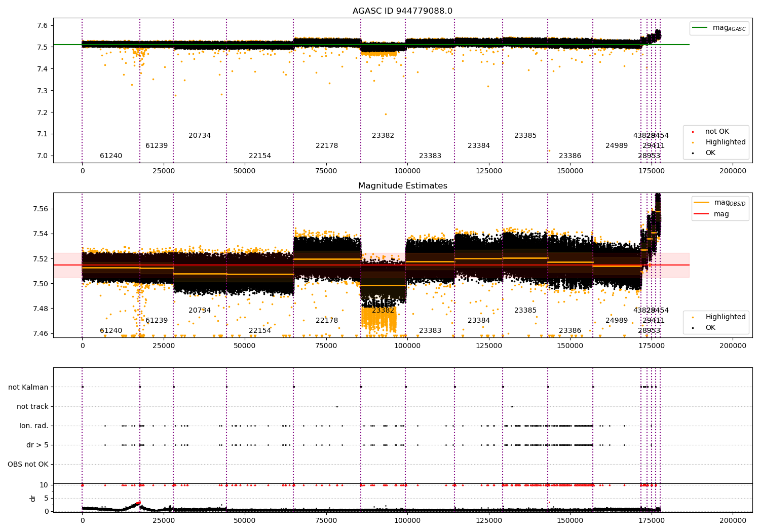This screenshot has height=532, width=760.
Task: Click obsid label 23384 in top plot
Action: pyautogui.click(x=479, y=145)
